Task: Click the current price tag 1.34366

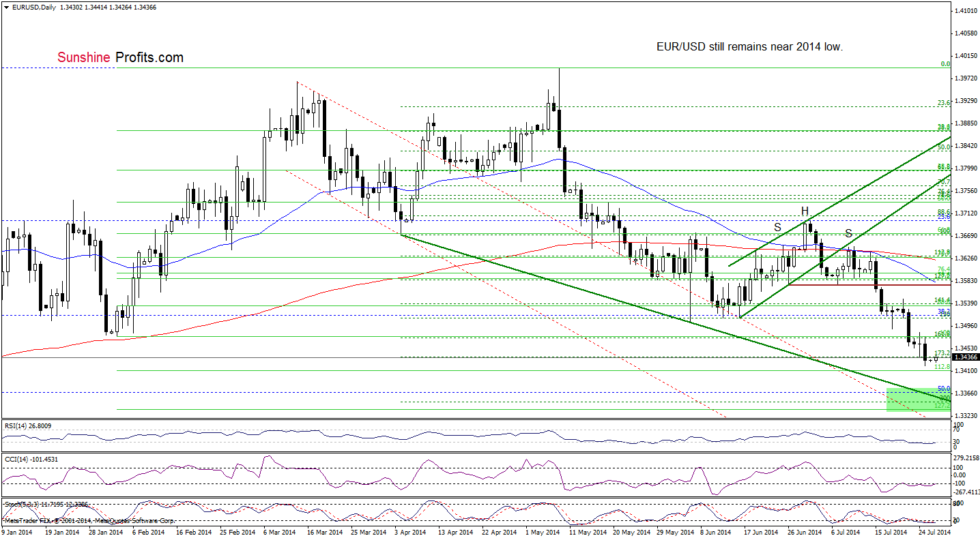Action: coord(966,357)
